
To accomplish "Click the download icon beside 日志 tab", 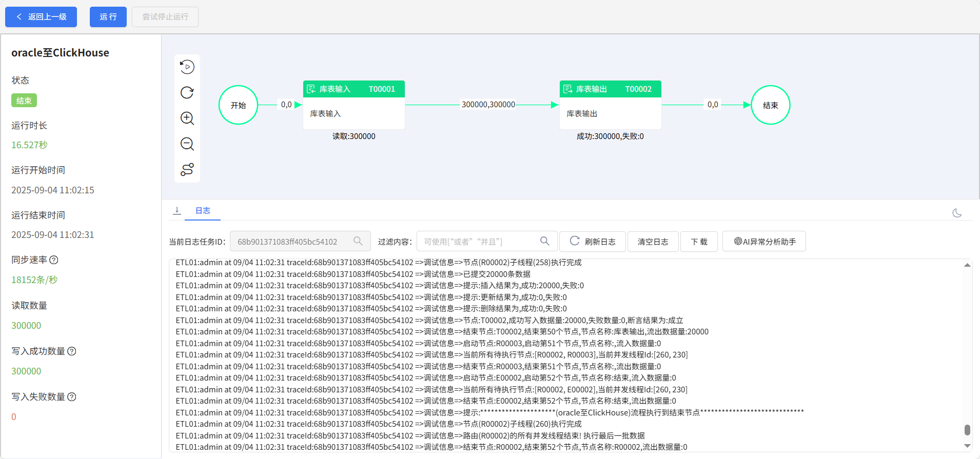I will click(x=177, y=211).
